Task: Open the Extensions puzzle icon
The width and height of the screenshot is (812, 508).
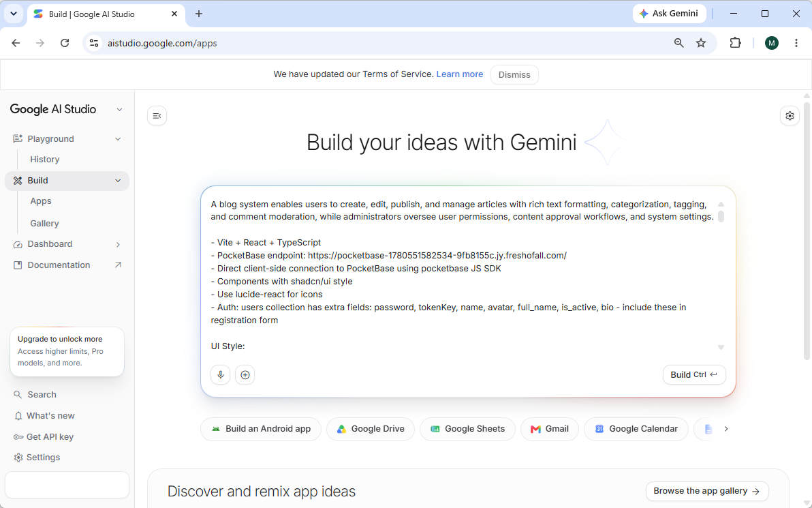Action: click(735, 43)
